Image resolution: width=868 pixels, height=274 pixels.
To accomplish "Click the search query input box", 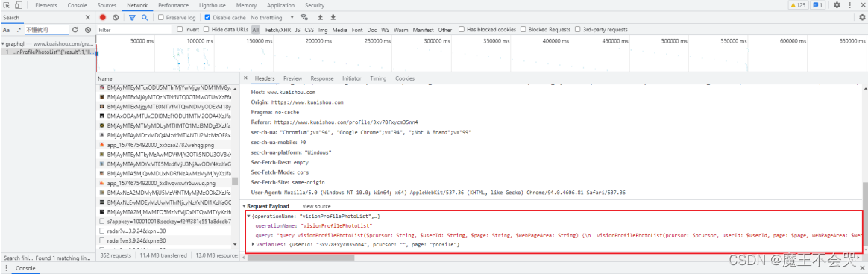I will pos(46,29).
